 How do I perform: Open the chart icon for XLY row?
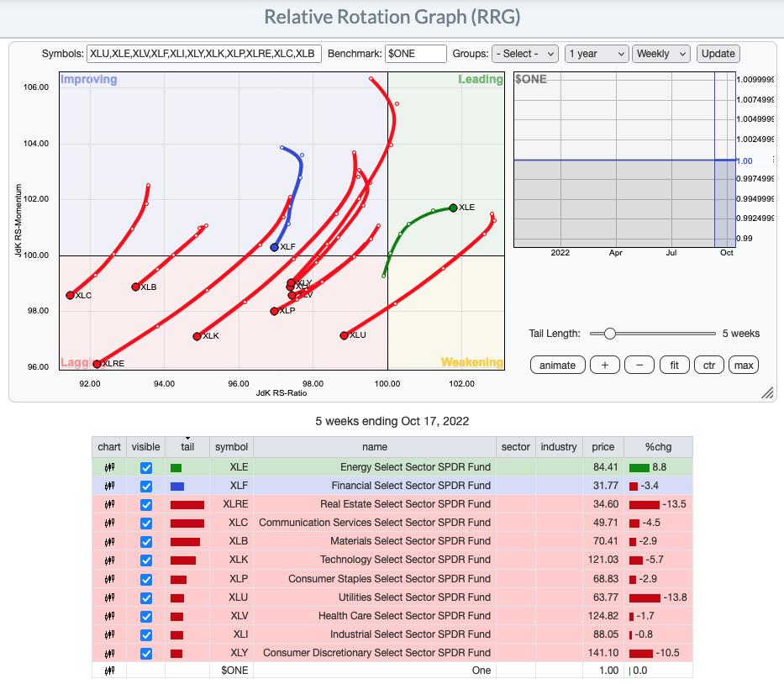pos(109,653)
